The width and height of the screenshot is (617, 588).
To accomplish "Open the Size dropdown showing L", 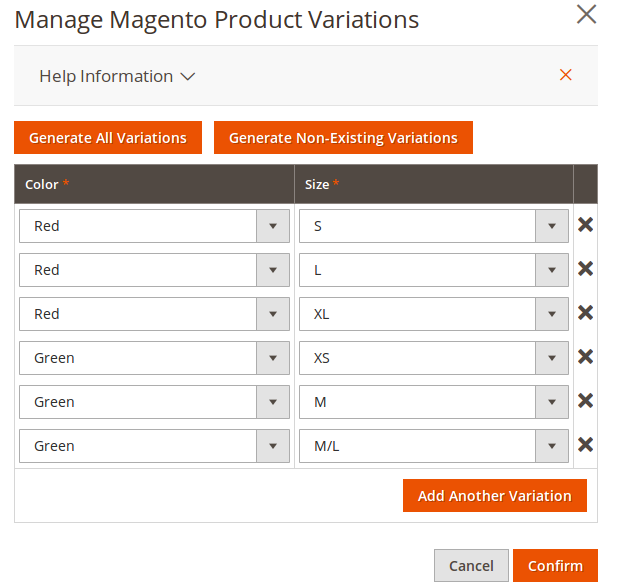I will pyautogui.click(x=434, y=270).
